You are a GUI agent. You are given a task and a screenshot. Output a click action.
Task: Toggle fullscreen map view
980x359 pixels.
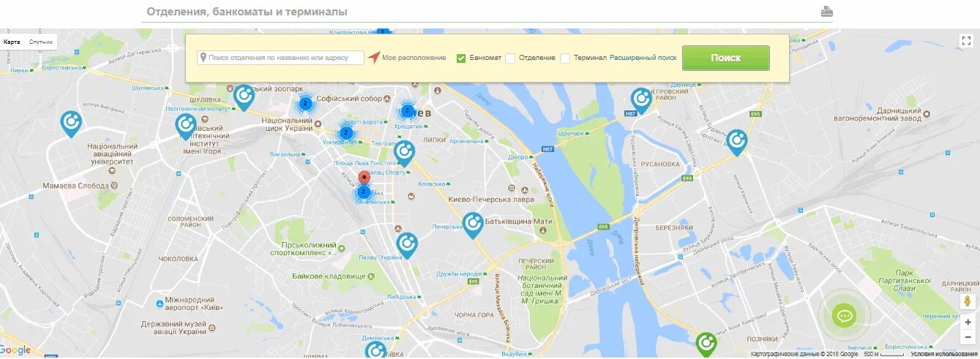point(966,41)
